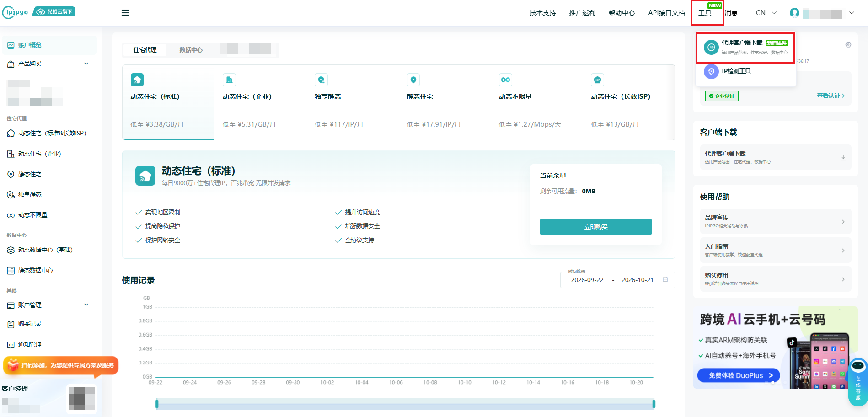
Task: Open the 查看认证 link
Action: click(x=830, y=96)
